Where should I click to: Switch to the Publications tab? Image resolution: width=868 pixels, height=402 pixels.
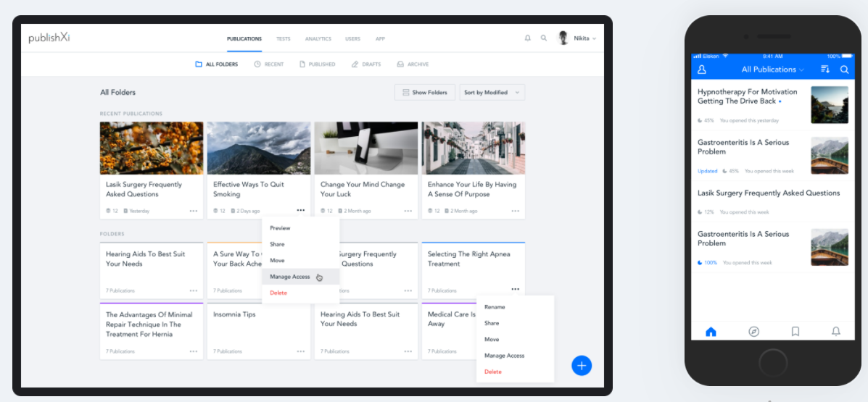point(244,38)
